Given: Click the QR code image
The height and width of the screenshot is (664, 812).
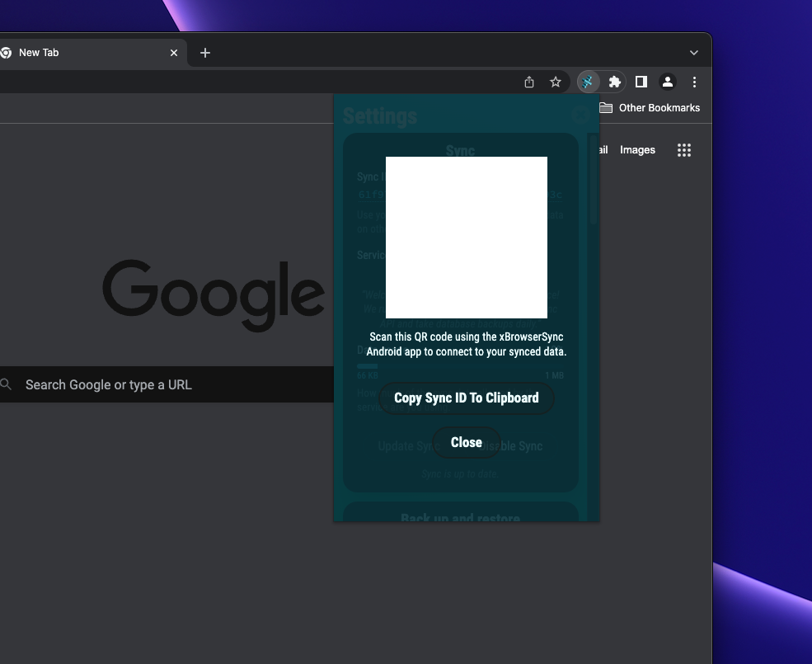Looking at the screenshot, I should (x=466, y=237).
